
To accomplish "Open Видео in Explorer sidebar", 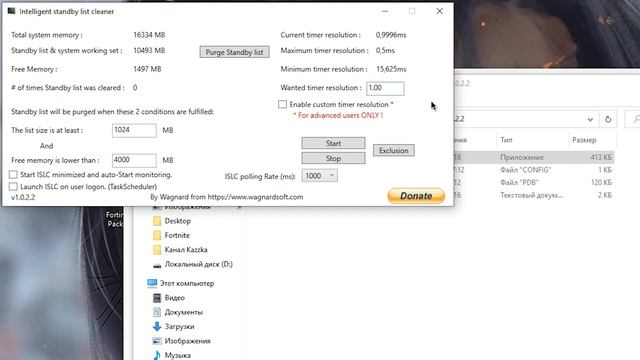I will click(175, 298).
